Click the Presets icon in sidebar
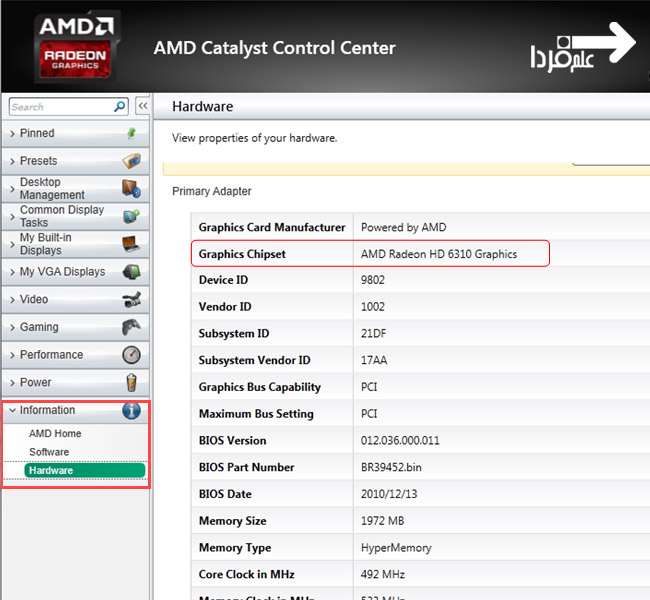This screenshot has height=600, width=650. (x=131, y=161)
